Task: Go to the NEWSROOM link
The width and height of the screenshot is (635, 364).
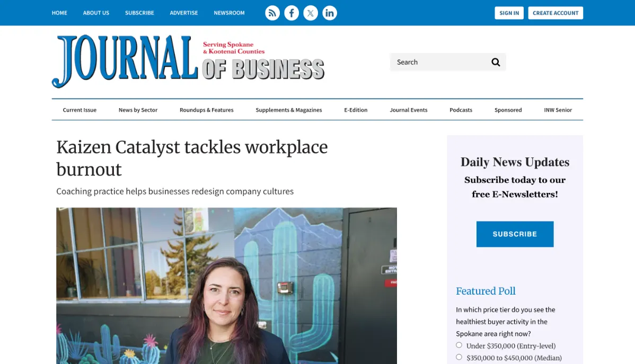Action: point(229,13)
